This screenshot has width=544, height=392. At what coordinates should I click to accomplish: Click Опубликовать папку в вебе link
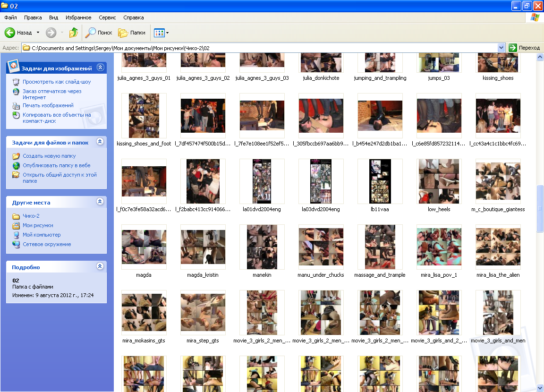click(x=57, y=165)
